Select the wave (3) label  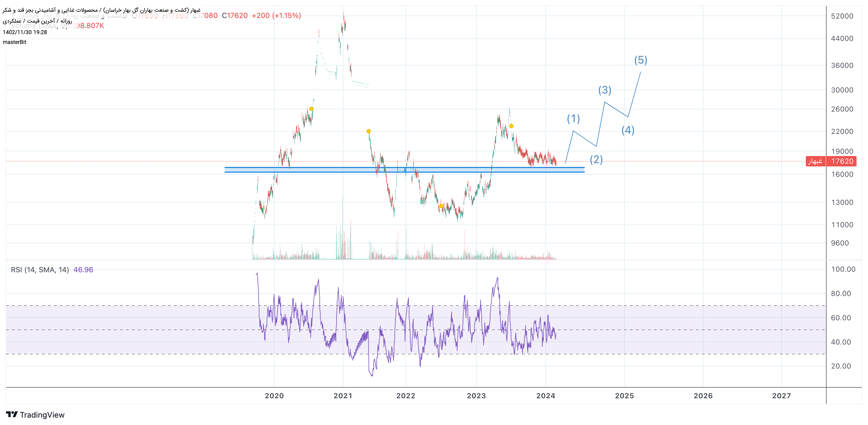605,90
